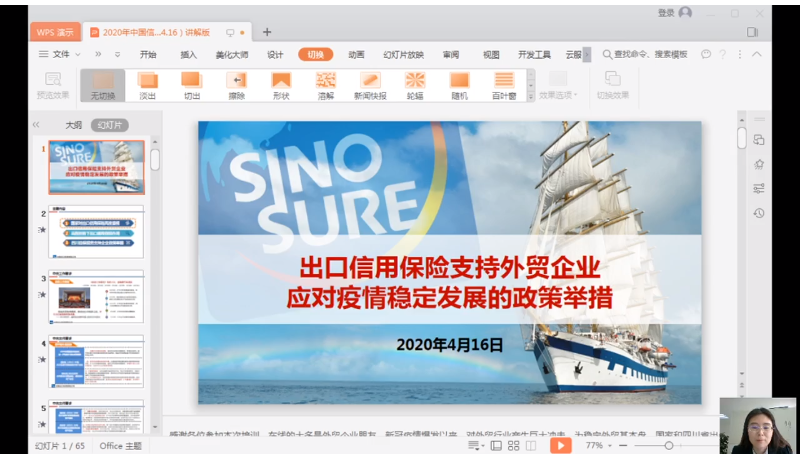805x454 pixels.
Task: Apply the 新闻快报 newsflash transition
Action: 370,85
